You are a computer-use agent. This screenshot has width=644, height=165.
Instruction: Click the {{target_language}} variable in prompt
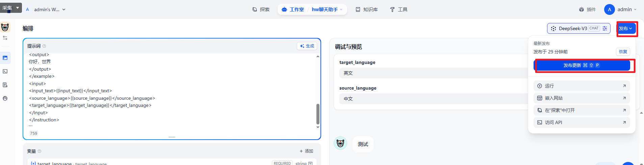[x=89, y=105]
